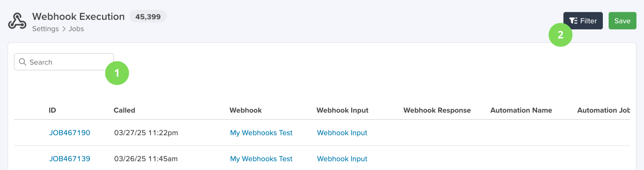Go to Settings breadcrumb
644x170 pixels.
click(x=46, y=29)
